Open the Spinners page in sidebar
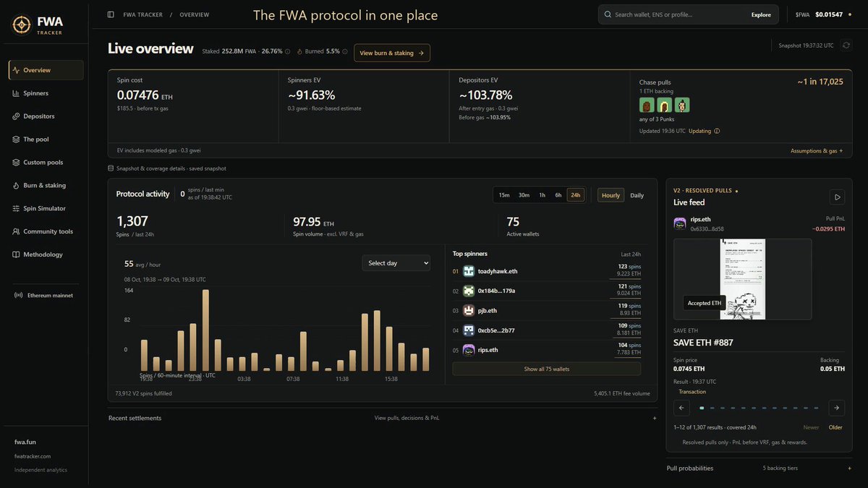868x488 pixels. pos(46,93)
